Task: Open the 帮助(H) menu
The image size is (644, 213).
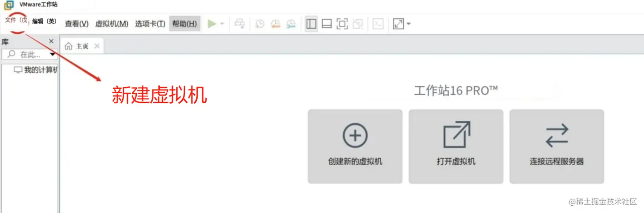Action: 184,24
